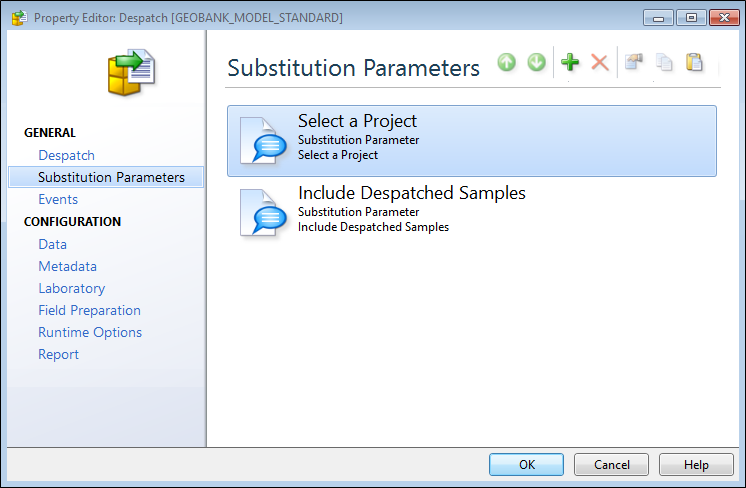746x488 pixels.
Task: Delete the parameter with the red X icon
Action: (599, 62)
